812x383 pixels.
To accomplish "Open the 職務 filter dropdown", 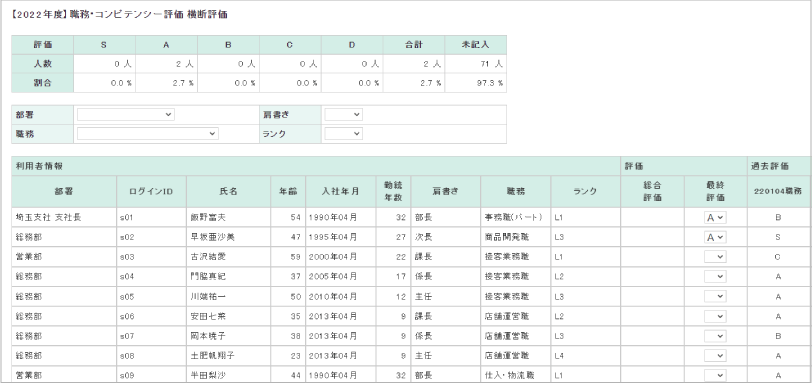I will pyautogui.click(x=148, y=134).
